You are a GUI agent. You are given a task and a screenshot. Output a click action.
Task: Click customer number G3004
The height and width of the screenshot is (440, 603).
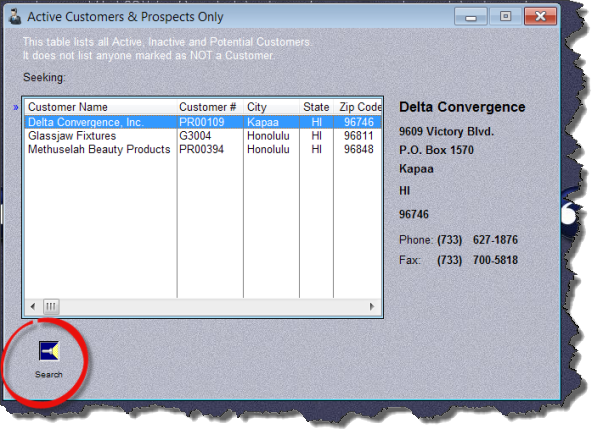[x=195, y=136]
